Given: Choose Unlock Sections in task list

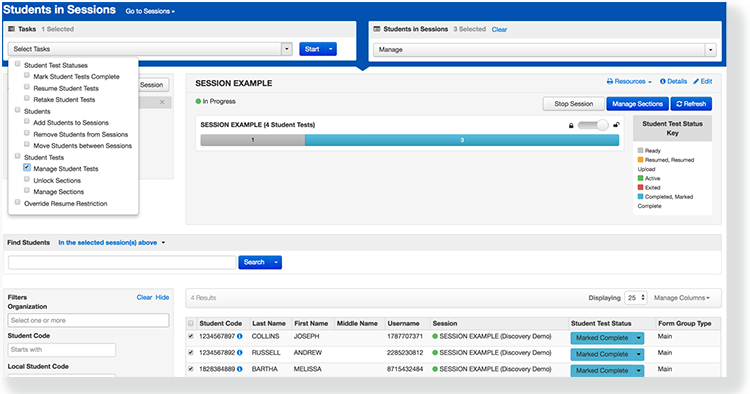Looking at the screenshot, I should [x=57, y=180].
